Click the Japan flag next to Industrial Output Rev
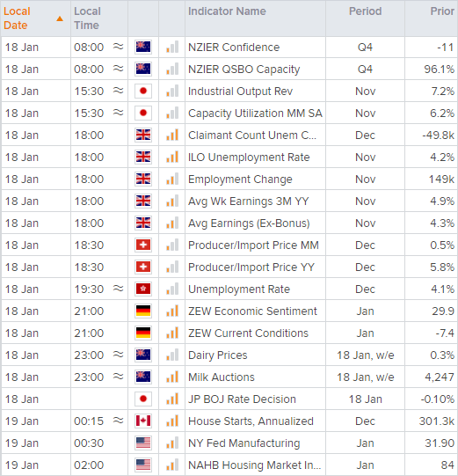This screenshot has width=458, height=476. click(143, 92)
